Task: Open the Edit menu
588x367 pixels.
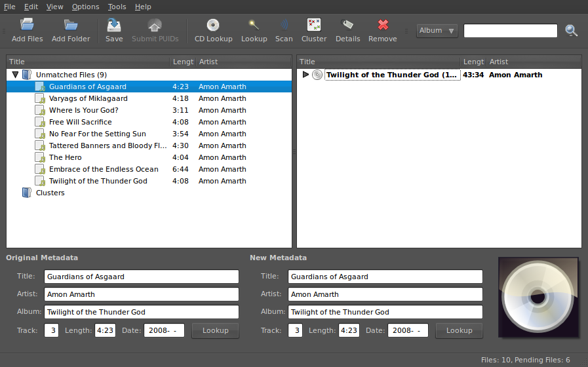Action: [31, 7]
